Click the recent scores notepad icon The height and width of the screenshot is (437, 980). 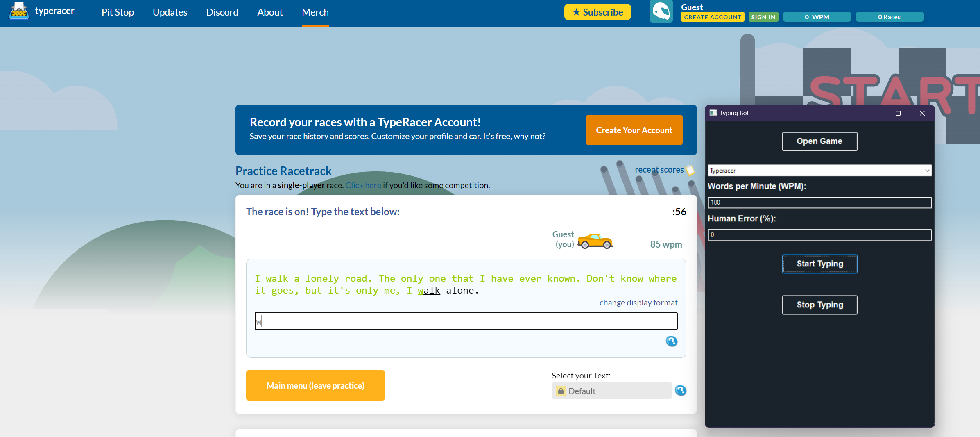click(x=690, y=170)
